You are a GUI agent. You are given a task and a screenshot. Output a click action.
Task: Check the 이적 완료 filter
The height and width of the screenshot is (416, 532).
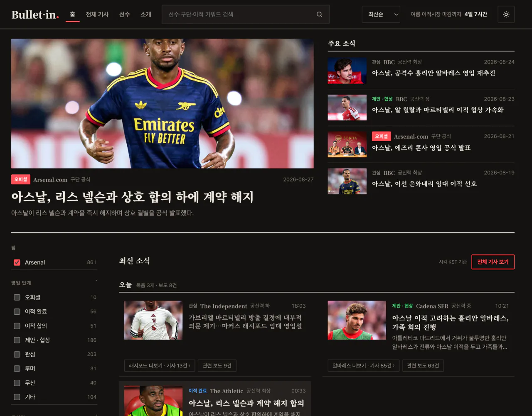[17, 311]
